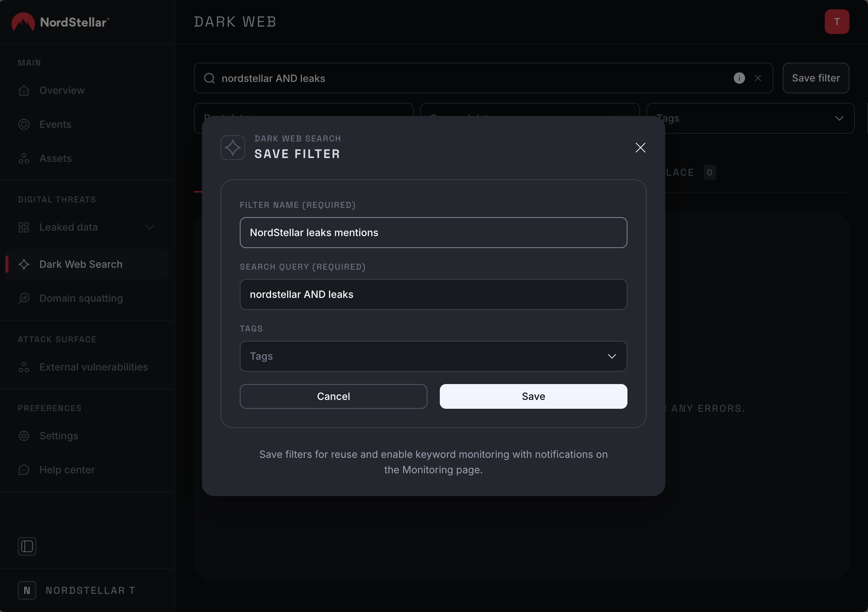Click the Events target icon

24,124
